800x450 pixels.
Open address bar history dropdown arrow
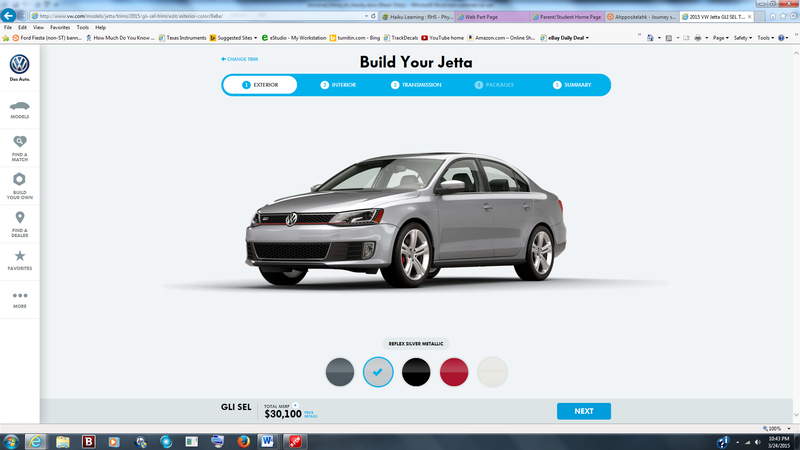[x=366, y=16]
